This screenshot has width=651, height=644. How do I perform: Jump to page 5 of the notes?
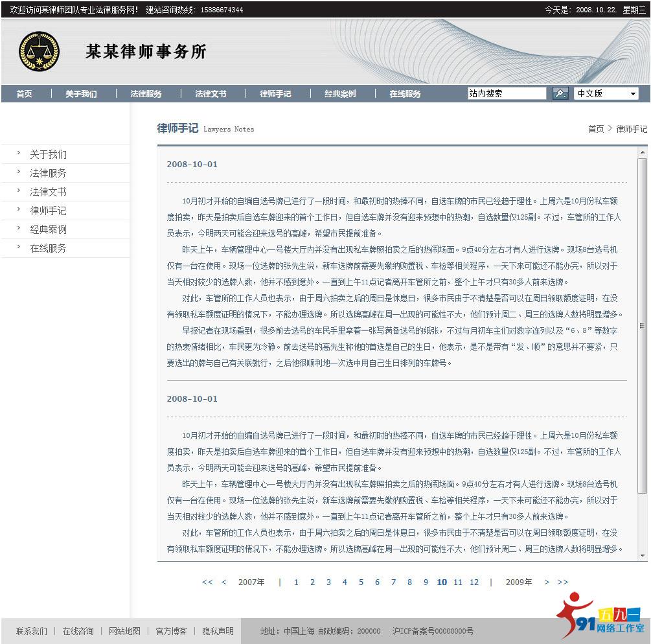click(361, 582)
